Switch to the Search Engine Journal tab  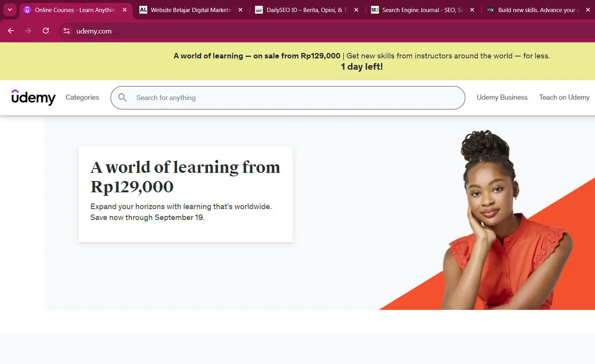coord(422,10)
